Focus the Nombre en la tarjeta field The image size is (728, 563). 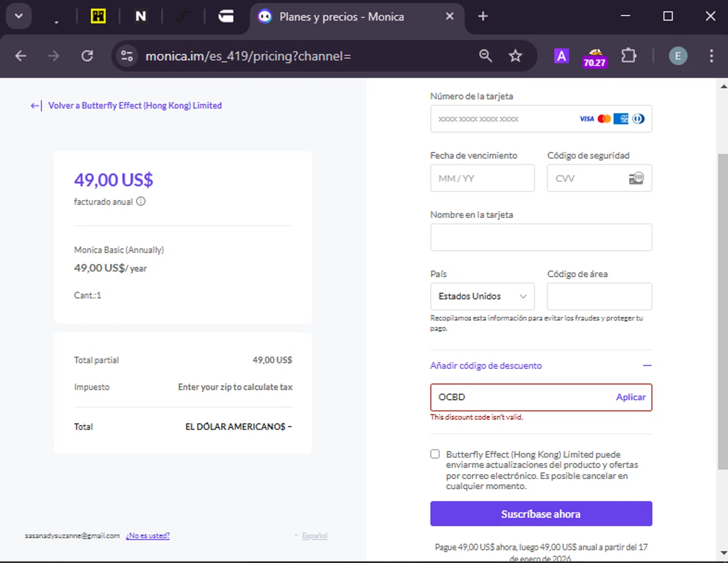click(x=541, y=237)
